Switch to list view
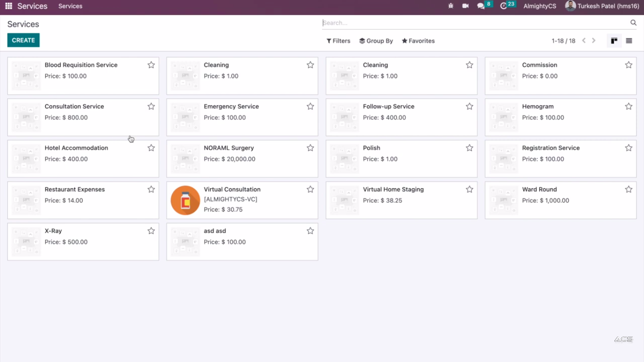 point(629,41)
